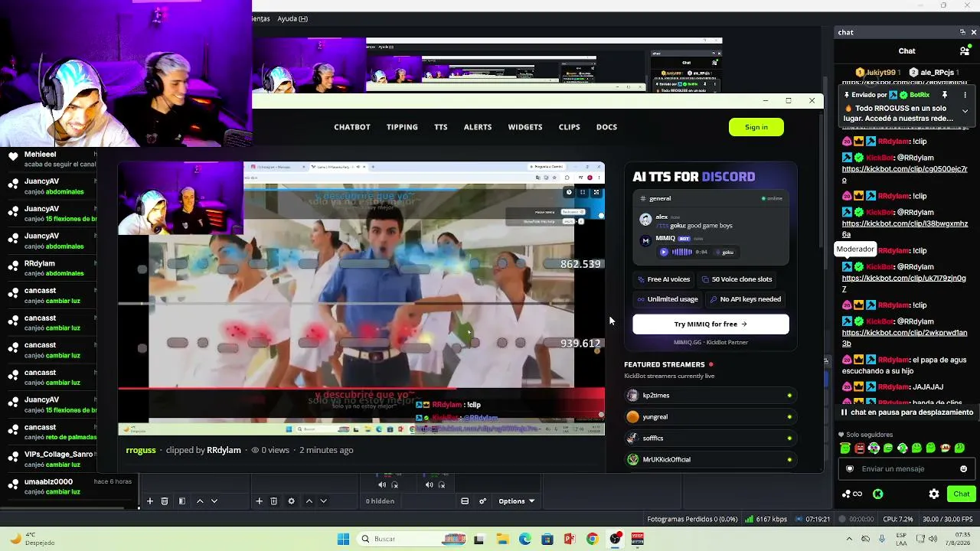
Task: Open rroguss channel link under clip
Action: 141,450
